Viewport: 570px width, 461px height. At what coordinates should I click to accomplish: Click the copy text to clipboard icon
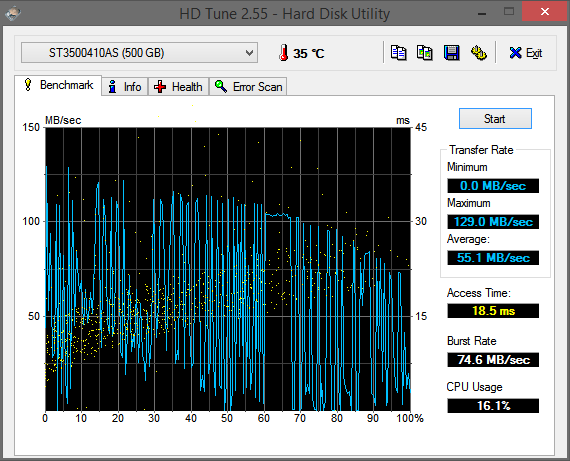(x=398, y=53)
